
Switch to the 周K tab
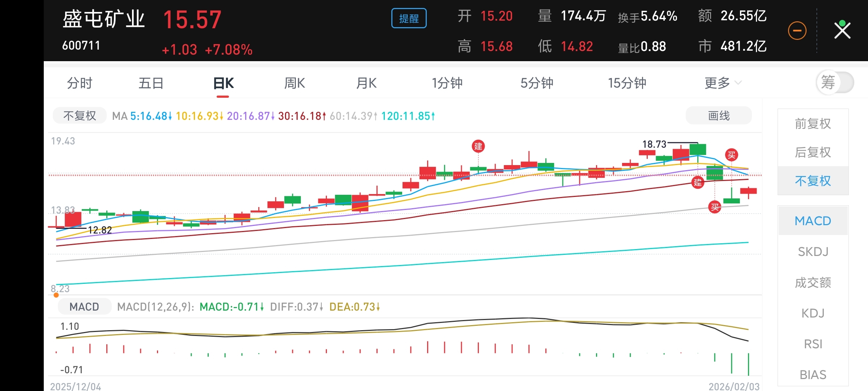click(x=294, y=83)
